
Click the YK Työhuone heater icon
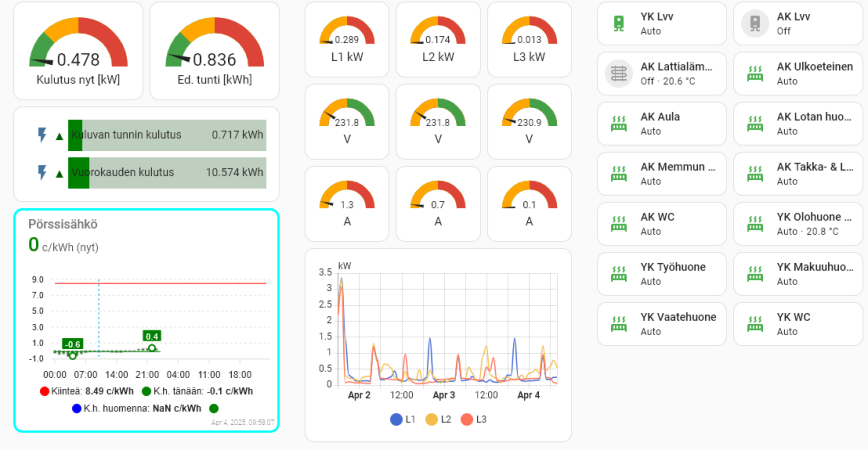(x=619, y=274)
